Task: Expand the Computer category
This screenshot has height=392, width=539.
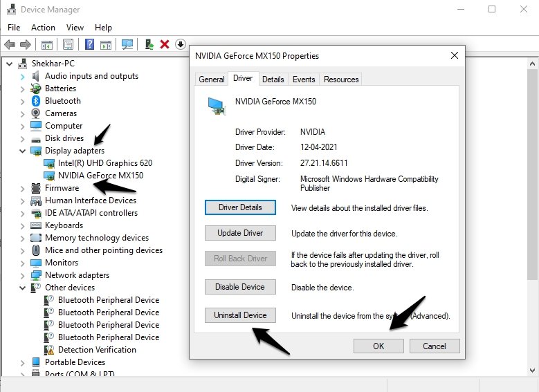Action: point(22,127)
